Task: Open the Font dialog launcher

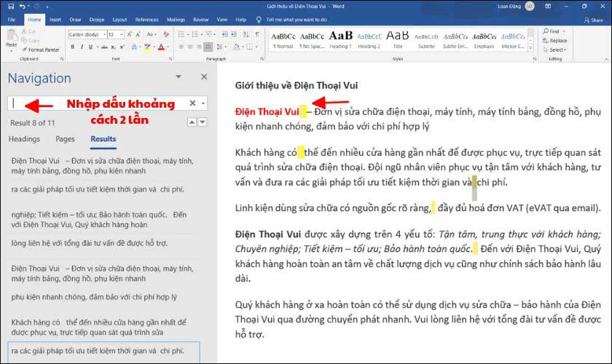Action: 170,59
